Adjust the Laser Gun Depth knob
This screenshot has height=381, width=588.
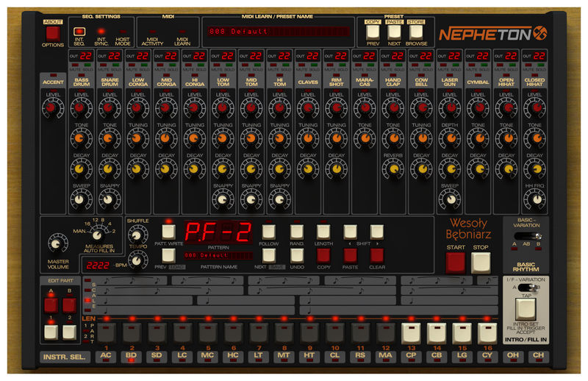point(450,138)
